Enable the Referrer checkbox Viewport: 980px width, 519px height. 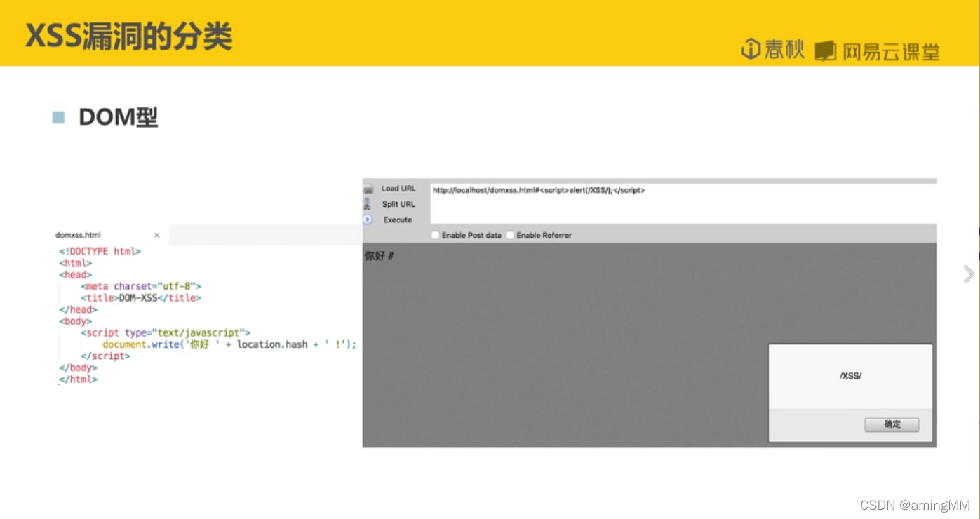pyautogui.click(x=511, y=235)
